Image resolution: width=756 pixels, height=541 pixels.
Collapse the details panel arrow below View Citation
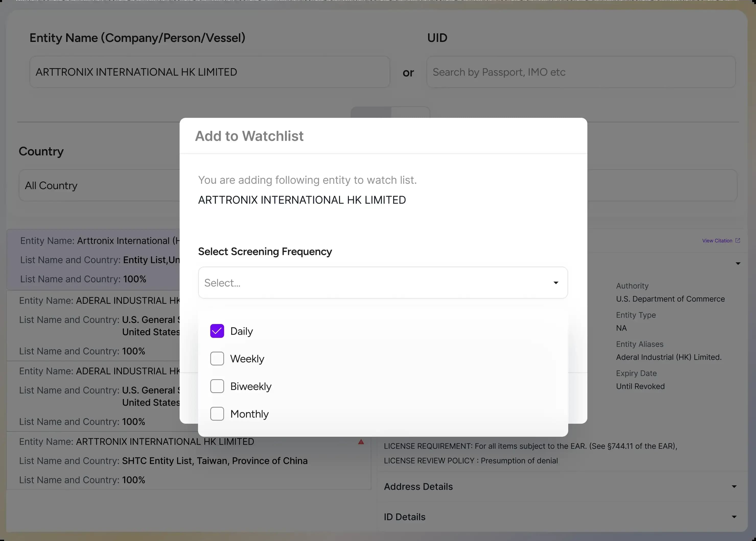click(738, 263)
